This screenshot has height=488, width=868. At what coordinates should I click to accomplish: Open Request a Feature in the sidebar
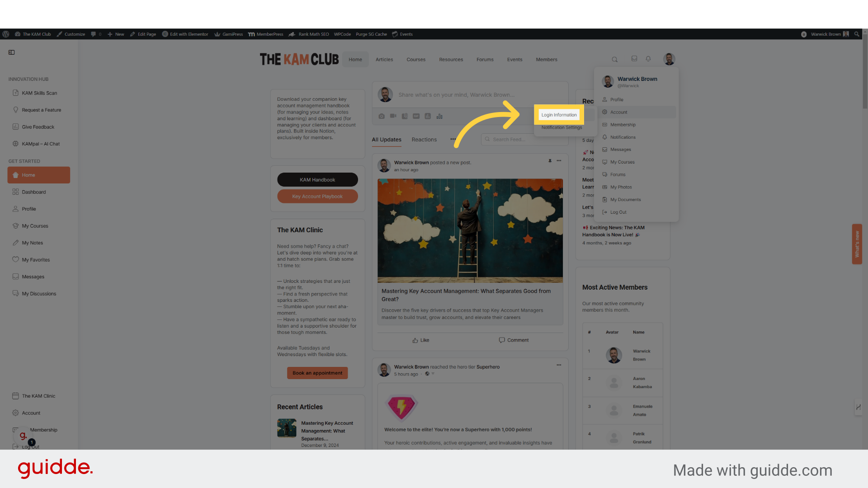[x=39, y=110]
